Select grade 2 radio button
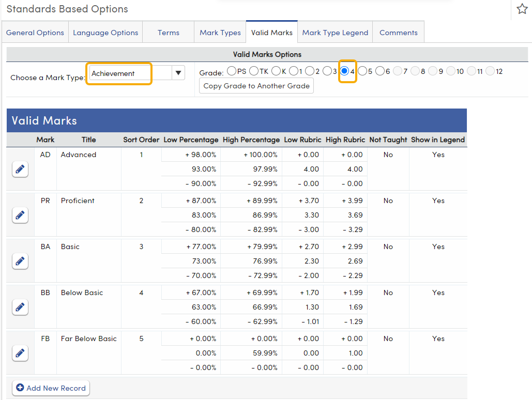Image resolution: width=532 pixels, height=400 pixels. [x=310, y=71]
